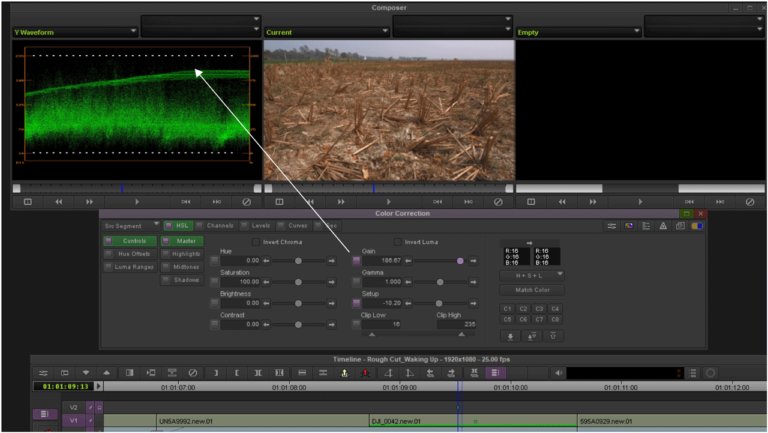Click the dual split icon under Current monitor
Viewport: 768px width, 433px height.
(279, 202)
